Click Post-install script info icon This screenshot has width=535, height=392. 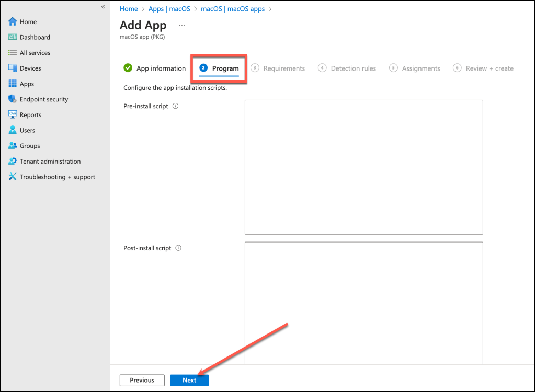(178, 248)
